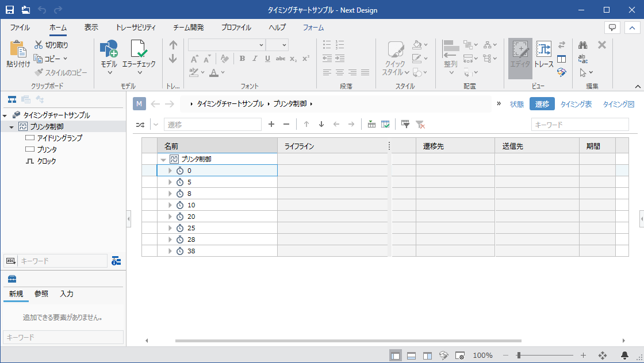The image size is (644, 363).
Task: Click the shuffle arrows icon left of transition field
Action: [x=140, y=125]
